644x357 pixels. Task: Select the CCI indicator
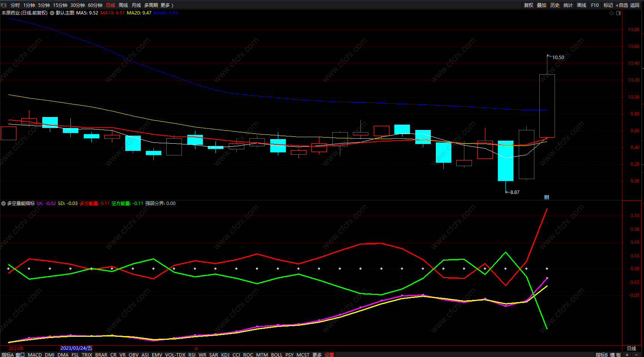pyautogui.click(x=236, y=355)
